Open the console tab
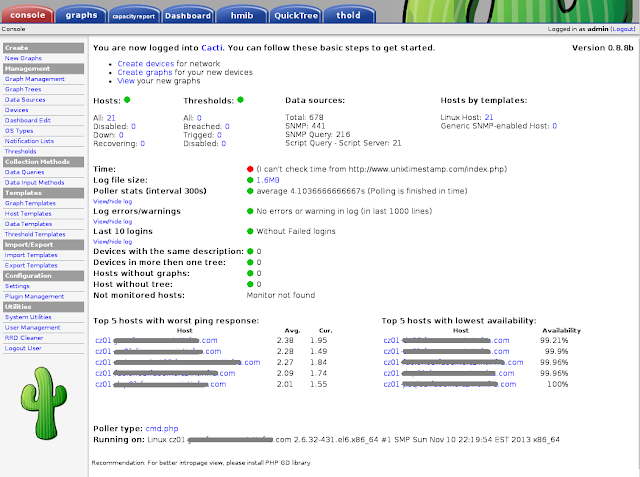 pos(27,15)
